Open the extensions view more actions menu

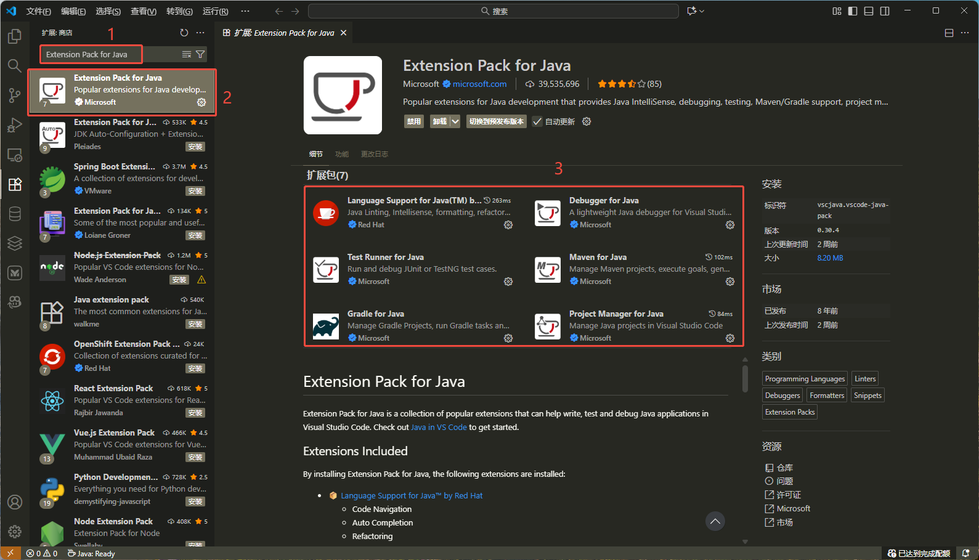(200, 33)
